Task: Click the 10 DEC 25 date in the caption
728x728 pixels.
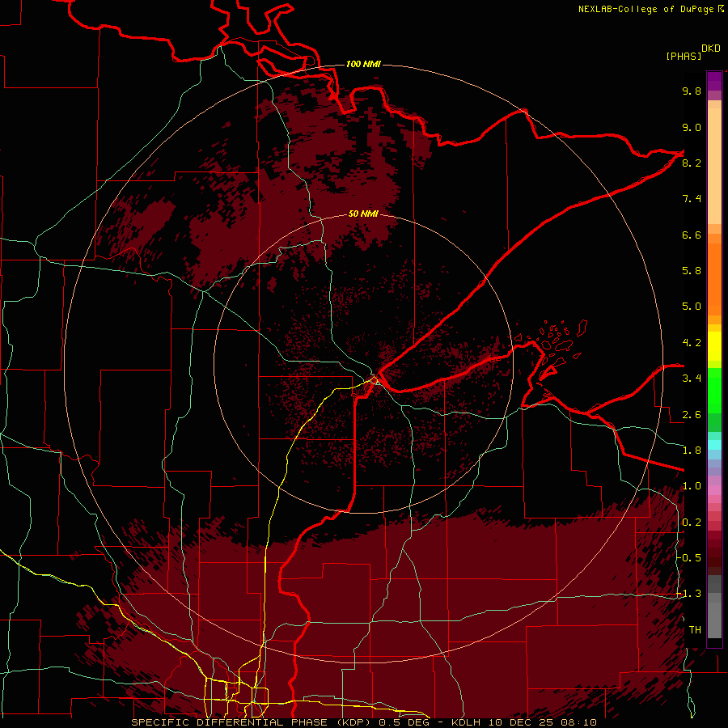Action: point(521,722)
